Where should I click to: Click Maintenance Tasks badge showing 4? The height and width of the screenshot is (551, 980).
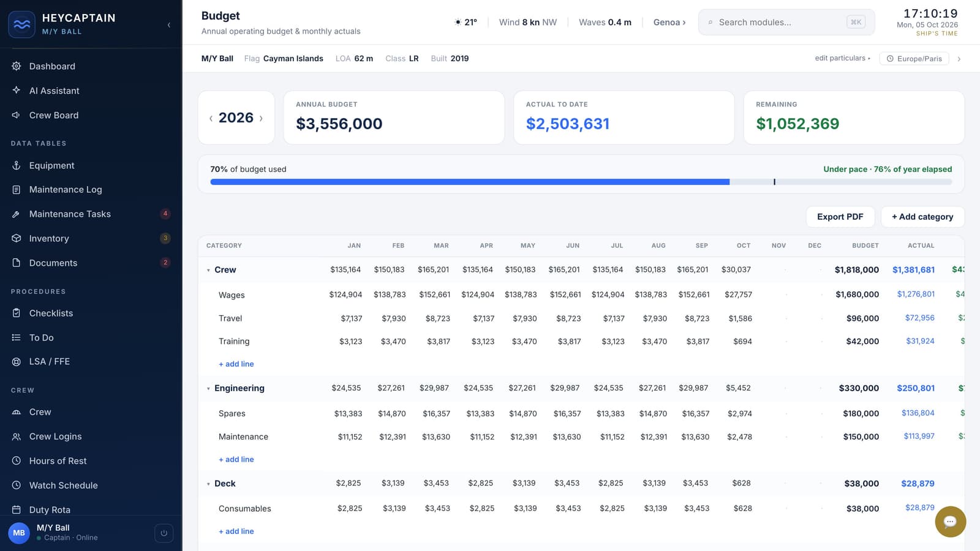point(165,214)
